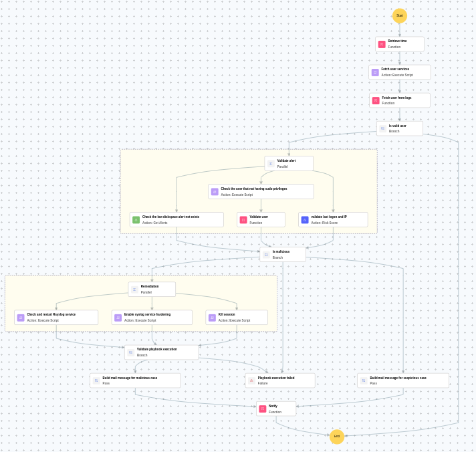
Task: Select the Is valid user branch icon
Action: coord(383,128)
